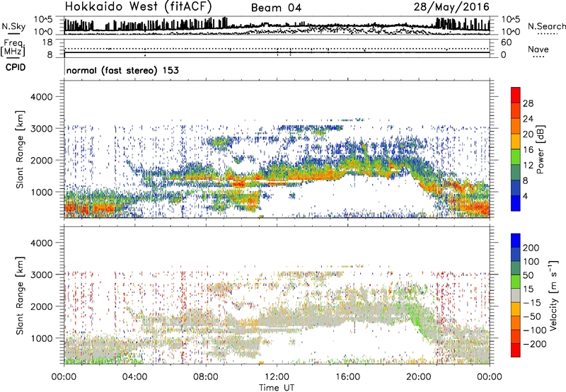Click the "normal (fast stereo) 153" mode text
The height and width of the screenshot is (392, 566).
click(x=122, y=70)
